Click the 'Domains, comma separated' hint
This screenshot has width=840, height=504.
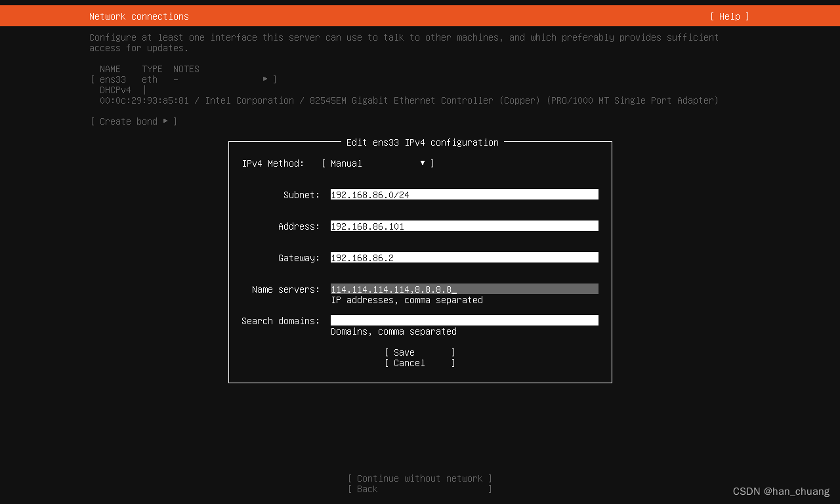394,331
